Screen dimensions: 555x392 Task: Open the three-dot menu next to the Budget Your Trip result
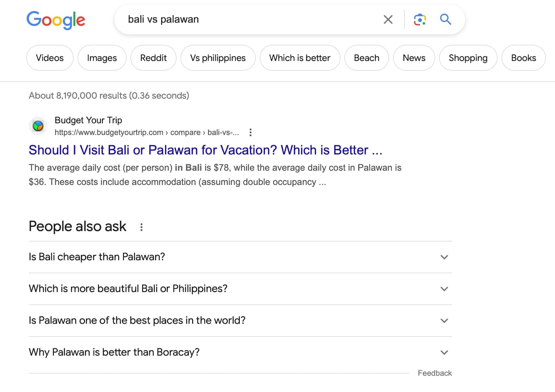[250, 132]
